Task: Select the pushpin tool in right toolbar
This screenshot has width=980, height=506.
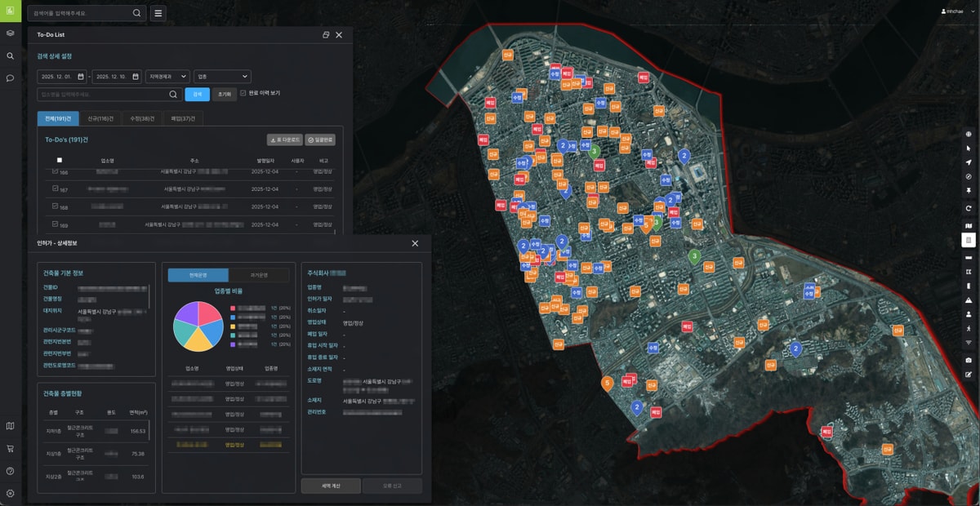Action: pos(969,190)
